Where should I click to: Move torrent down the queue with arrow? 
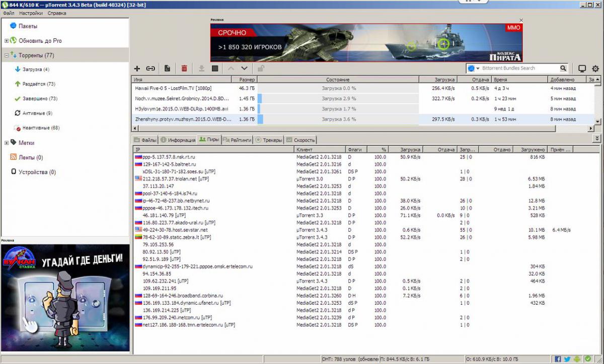pos(245,68)
